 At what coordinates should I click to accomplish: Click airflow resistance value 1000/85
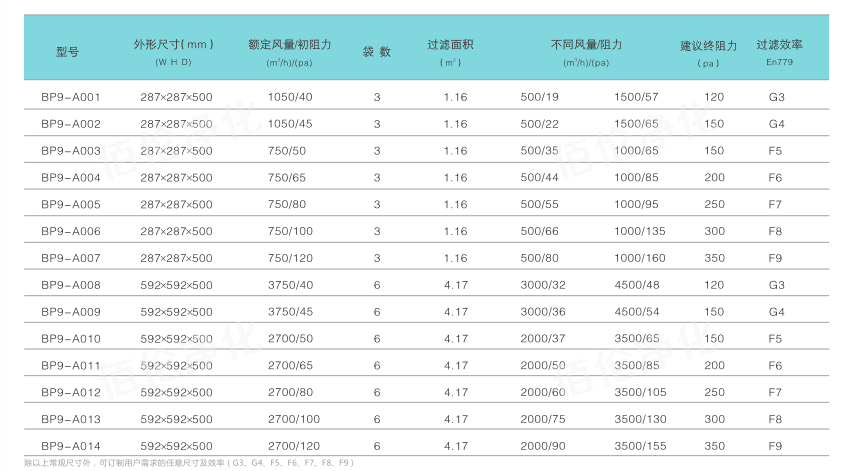pyautogui.click(x=636, y=178)
